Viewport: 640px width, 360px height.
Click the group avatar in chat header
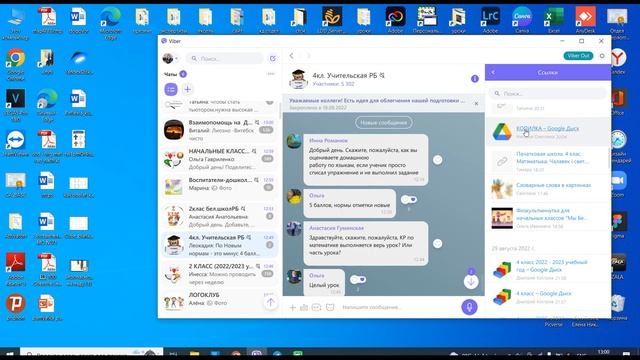coord(298,79)
